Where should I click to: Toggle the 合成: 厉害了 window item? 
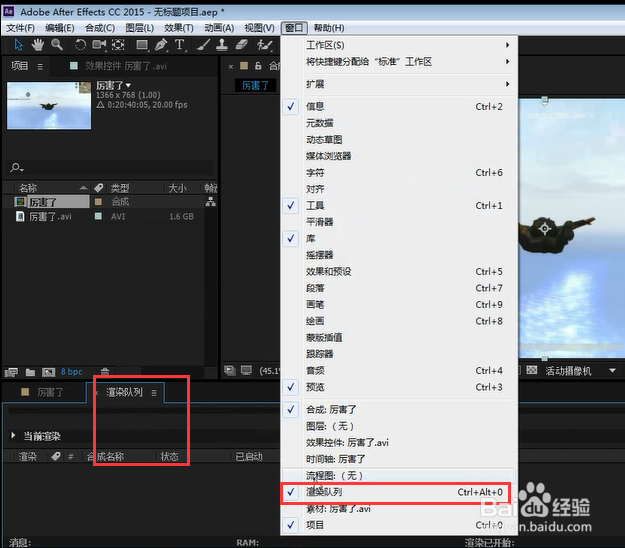400,409
